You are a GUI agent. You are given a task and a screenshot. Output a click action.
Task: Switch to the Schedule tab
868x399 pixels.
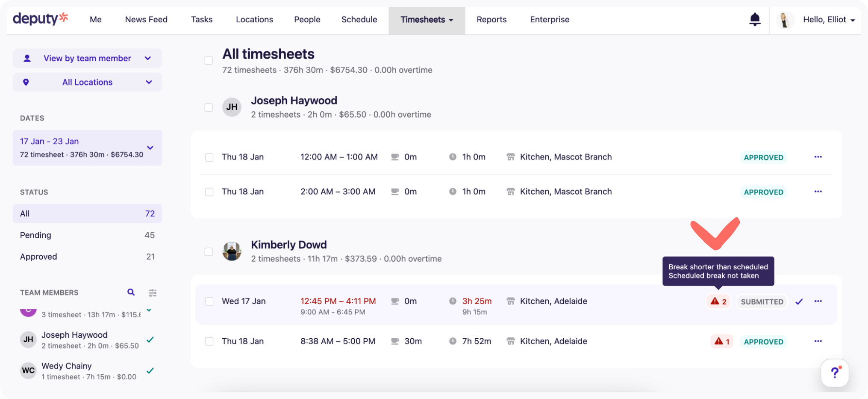tap(359, 19)
